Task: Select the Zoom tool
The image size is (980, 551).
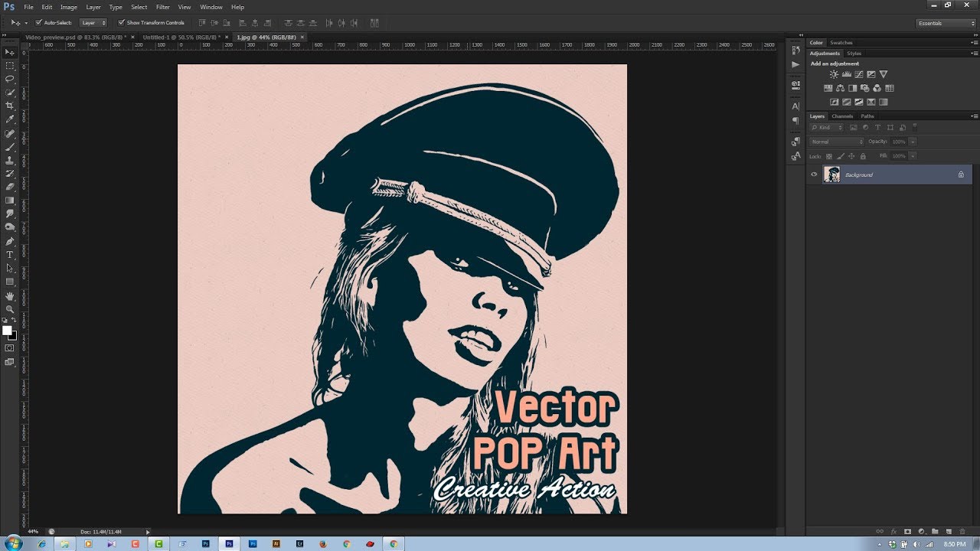Action: (x=10, y=308)
